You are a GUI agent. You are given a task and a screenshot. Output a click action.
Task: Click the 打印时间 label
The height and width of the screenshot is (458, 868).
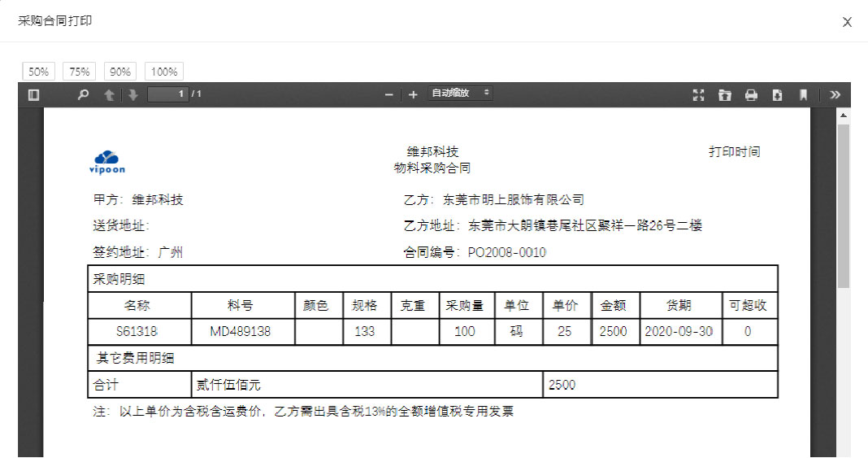(734, 152)
